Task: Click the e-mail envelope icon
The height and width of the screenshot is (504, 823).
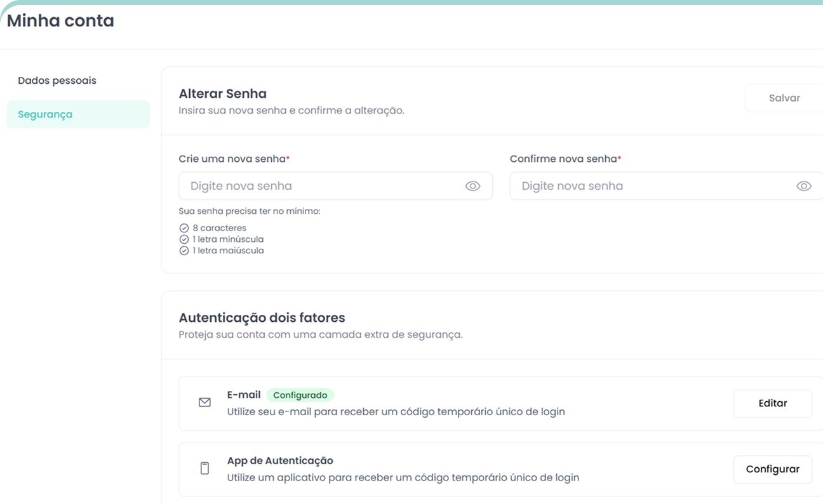Action: pyautogui.click(x=204, y=402)
